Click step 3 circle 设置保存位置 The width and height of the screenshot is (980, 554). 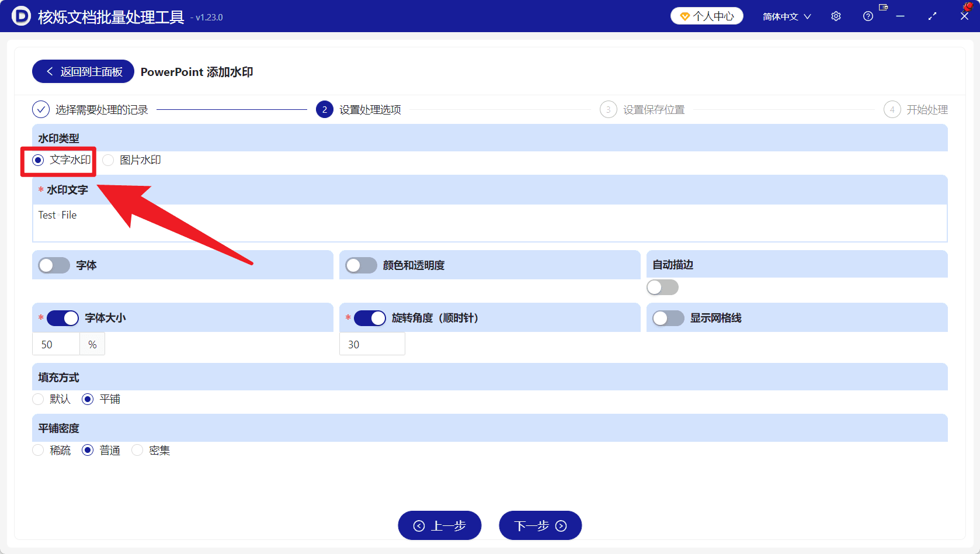[609, 109]
